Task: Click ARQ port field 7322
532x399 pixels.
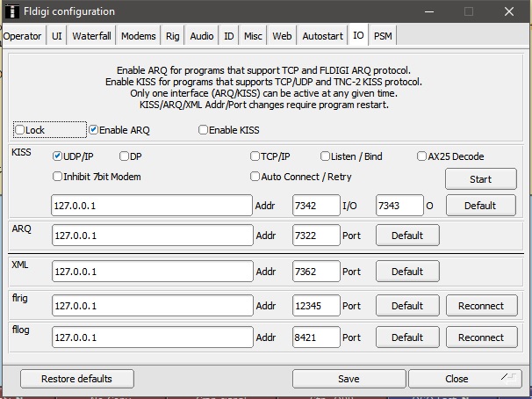Action: (x=316, y=236)
